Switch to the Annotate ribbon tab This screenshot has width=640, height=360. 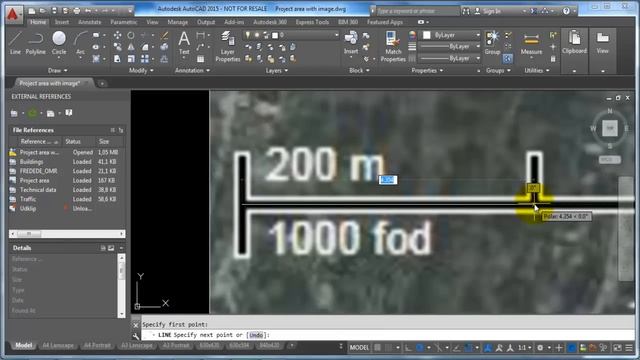89,22
